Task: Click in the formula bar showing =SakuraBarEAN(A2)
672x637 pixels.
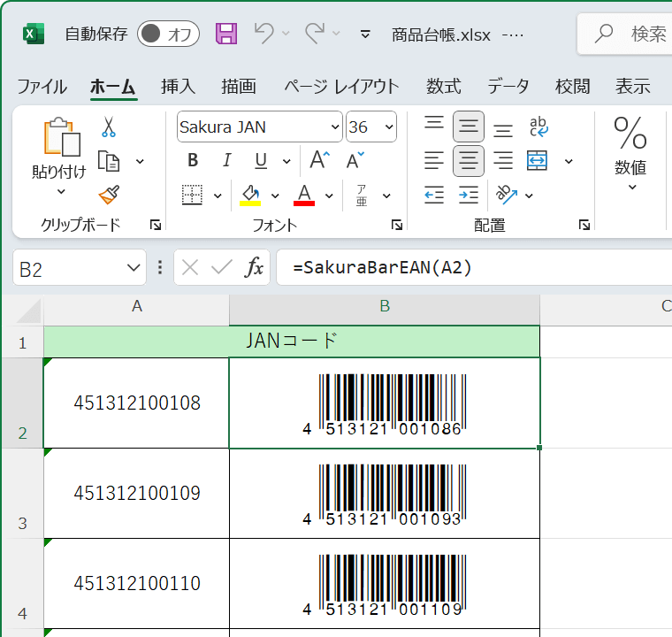Action: click(x=474, y=268)
